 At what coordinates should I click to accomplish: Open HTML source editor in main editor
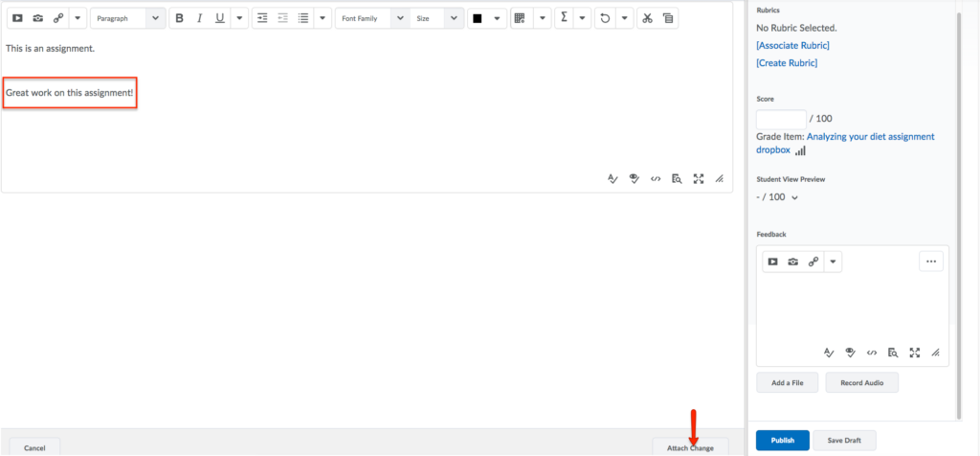pos(655,178)
